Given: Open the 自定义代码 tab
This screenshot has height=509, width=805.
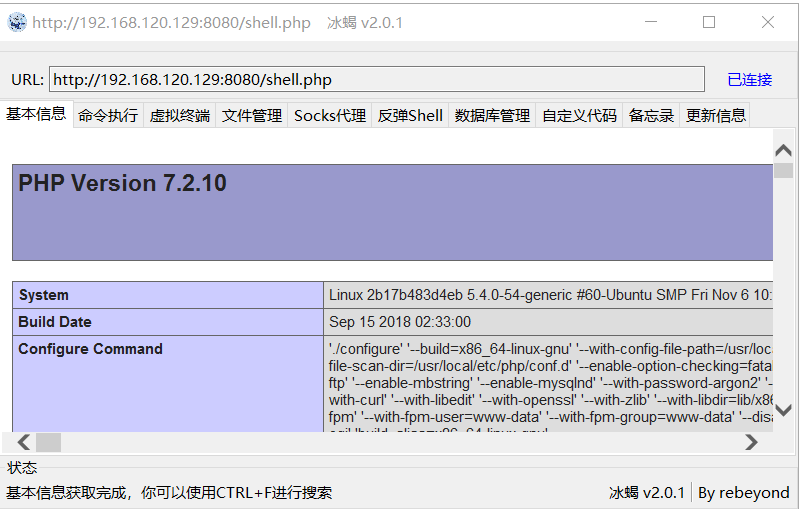Looking at the screenshot, I should 579,115.
